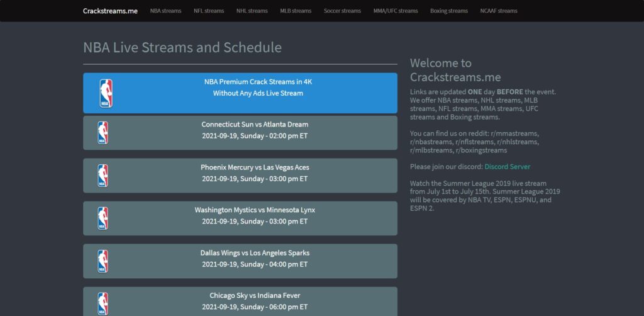The image size is (644, 316).
Task: Click NBA logo in Chicago Sky row
Action: pos(103,303)
